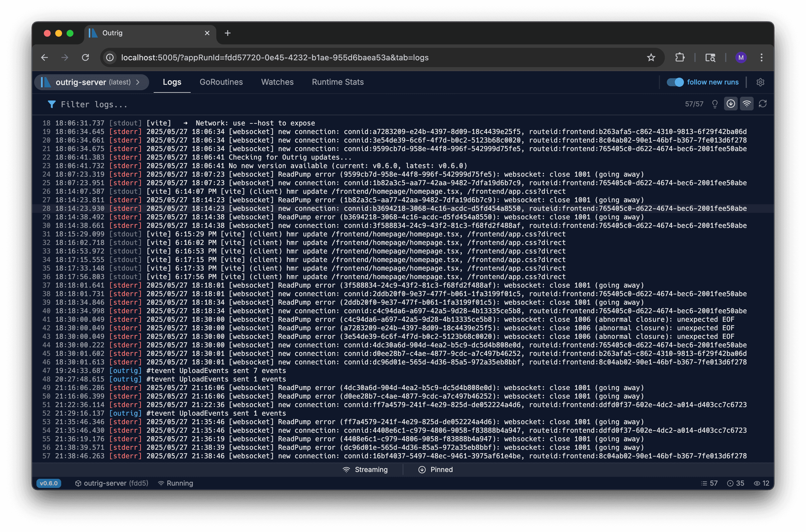Click the v0.6.0 version badge

49,483
